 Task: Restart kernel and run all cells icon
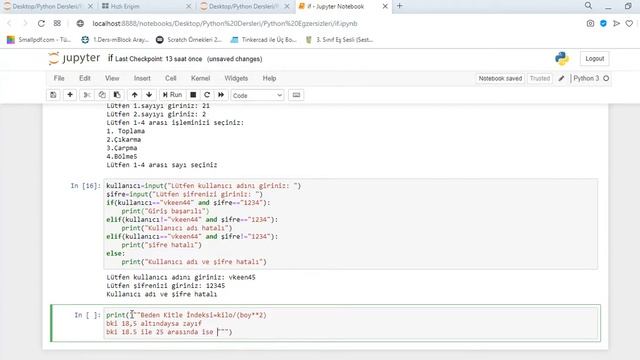point(221,95)
